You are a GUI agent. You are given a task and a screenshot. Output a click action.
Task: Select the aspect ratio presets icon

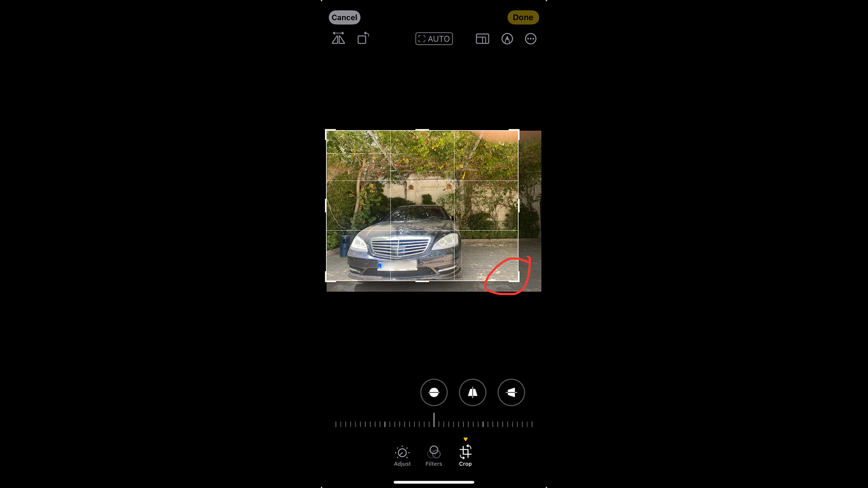pyautogui.click(x=482, y=39)
